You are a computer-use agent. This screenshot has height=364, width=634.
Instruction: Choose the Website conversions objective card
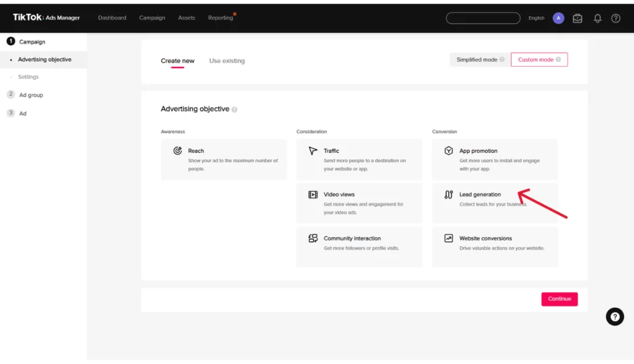click(495, 247)
